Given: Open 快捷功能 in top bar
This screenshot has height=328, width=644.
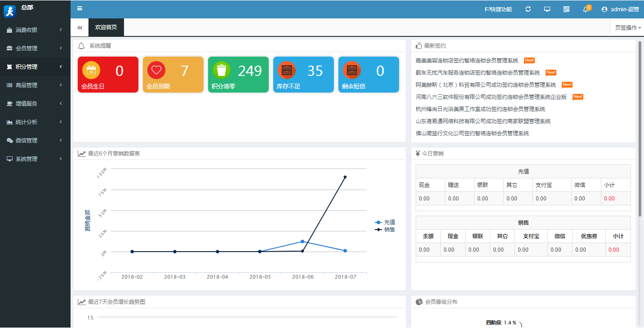Looking at the screenshot, I should 498,9.
